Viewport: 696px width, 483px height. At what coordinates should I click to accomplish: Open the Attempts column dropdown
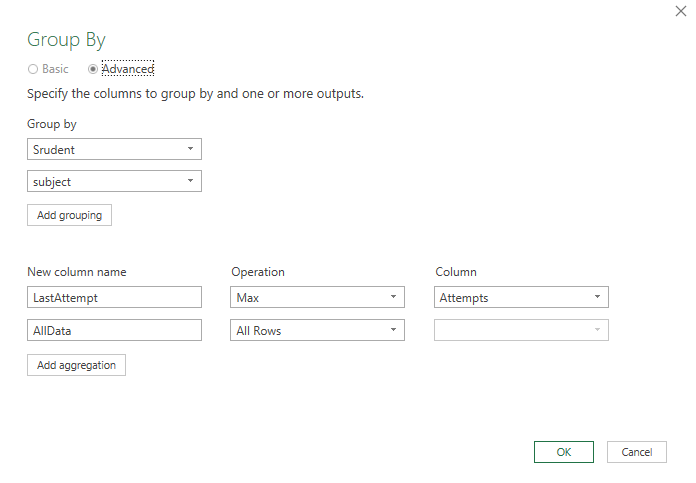[x=521, y=297]
